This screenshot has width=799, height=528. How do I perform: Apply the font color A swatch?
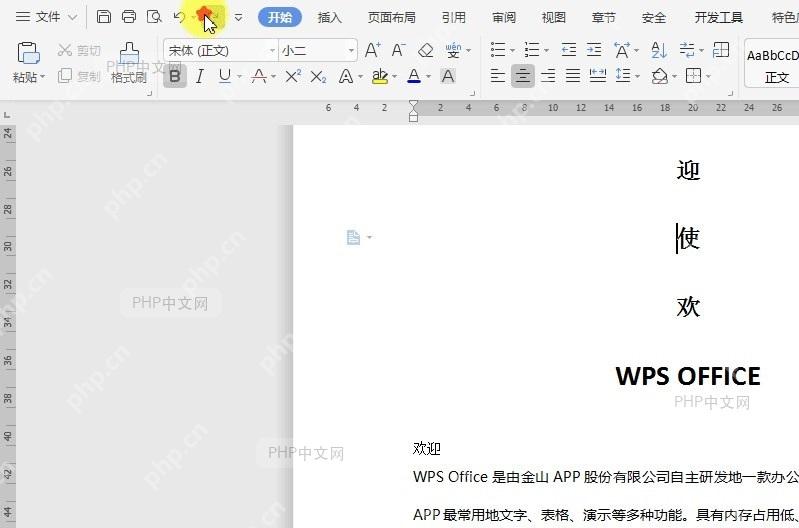click(x=414, y=76)
